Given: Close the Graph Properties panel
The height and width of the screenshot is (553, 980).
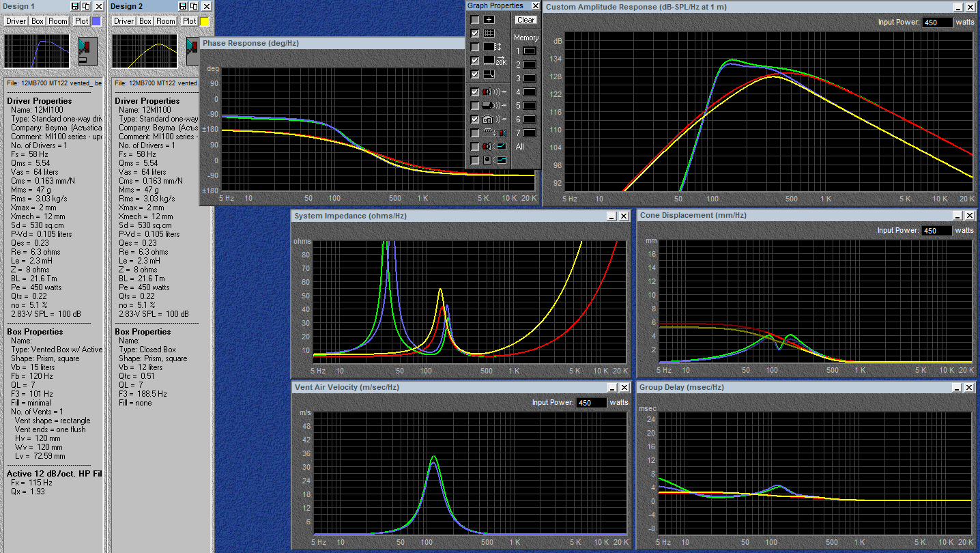Looking at the screenshot, I should [535, 6].
